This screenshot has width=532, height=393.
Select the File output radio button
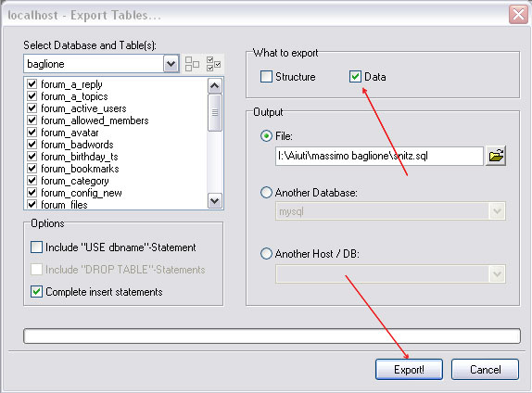(266, 136)
